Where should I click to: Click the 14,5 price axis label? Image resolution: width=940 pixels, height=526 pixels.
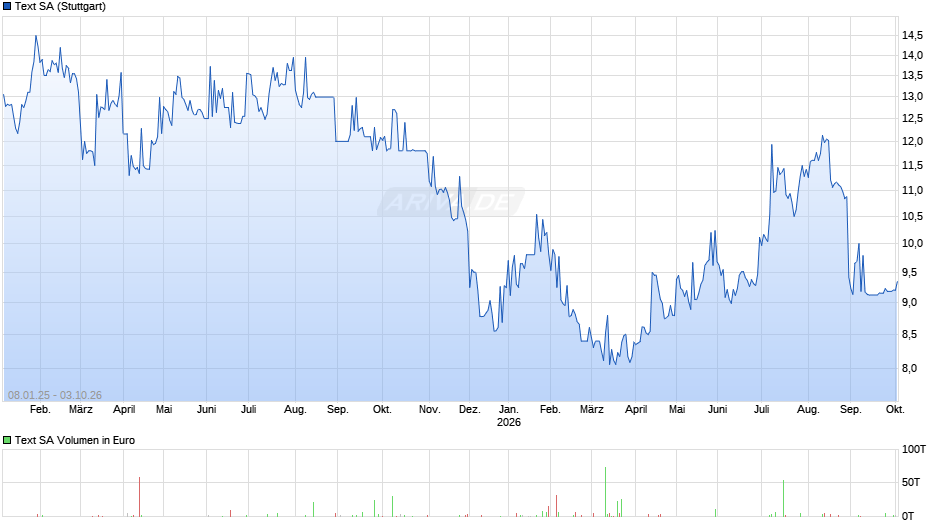pyautogui.click(x=912, y=35)
